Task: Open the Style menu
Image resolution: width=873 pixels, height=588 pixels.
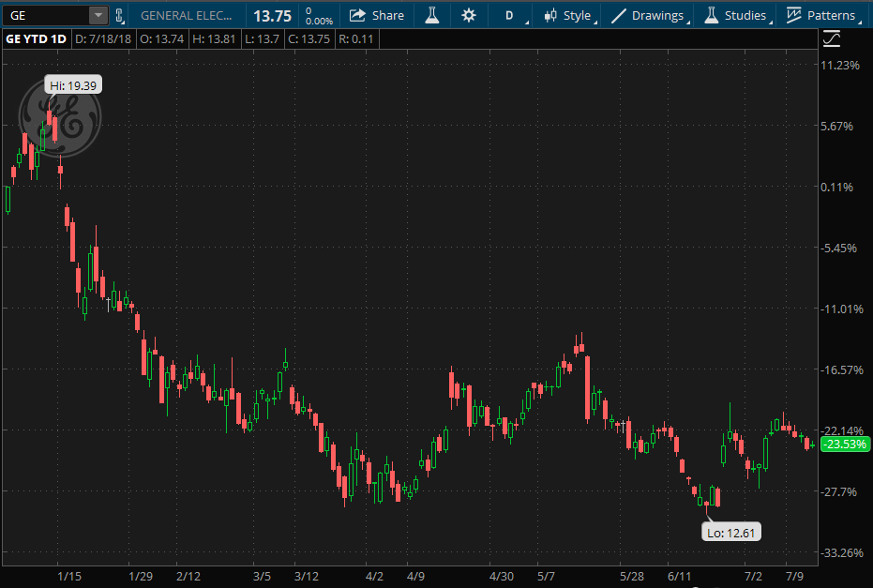Action: click(x=570, y=15)
